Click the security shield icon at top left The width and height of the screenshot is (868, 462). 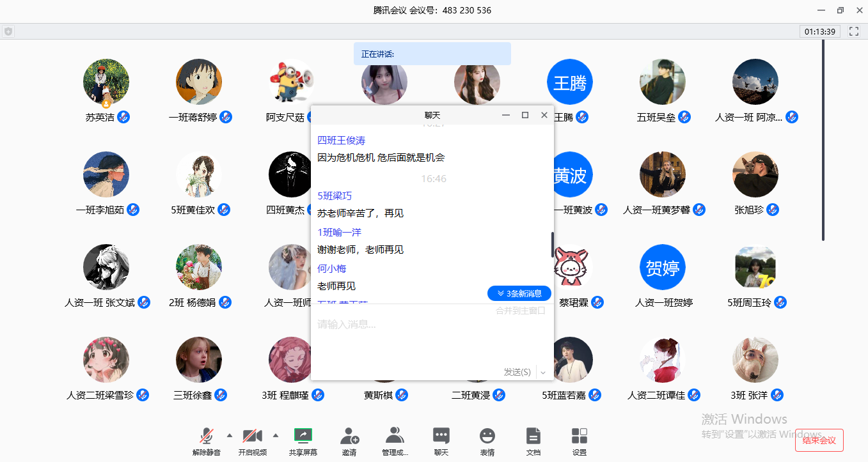coord(8,31)
